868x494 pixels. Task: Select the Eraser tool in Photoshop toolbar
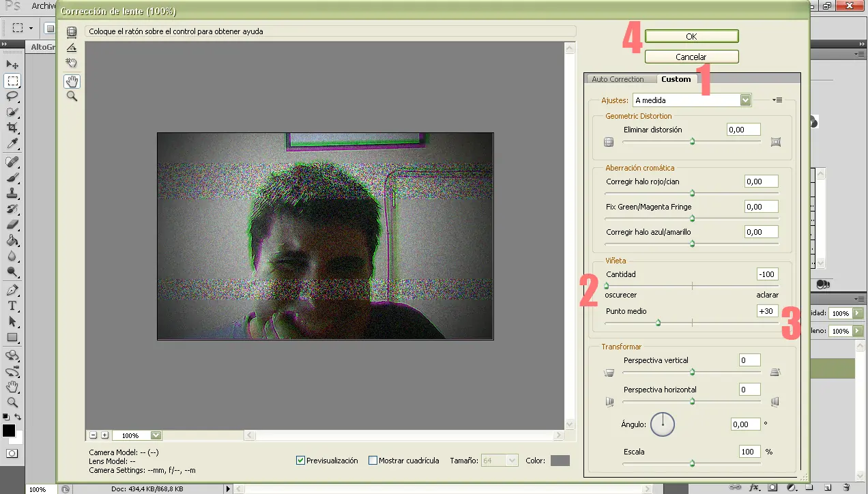coord(12,225)
